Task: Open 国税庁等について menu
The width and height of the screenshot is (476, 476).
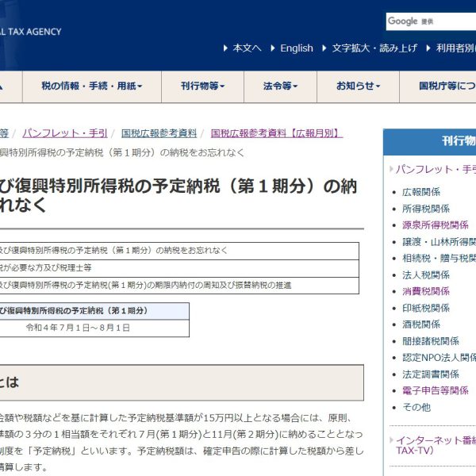Action: coord(438,86)
